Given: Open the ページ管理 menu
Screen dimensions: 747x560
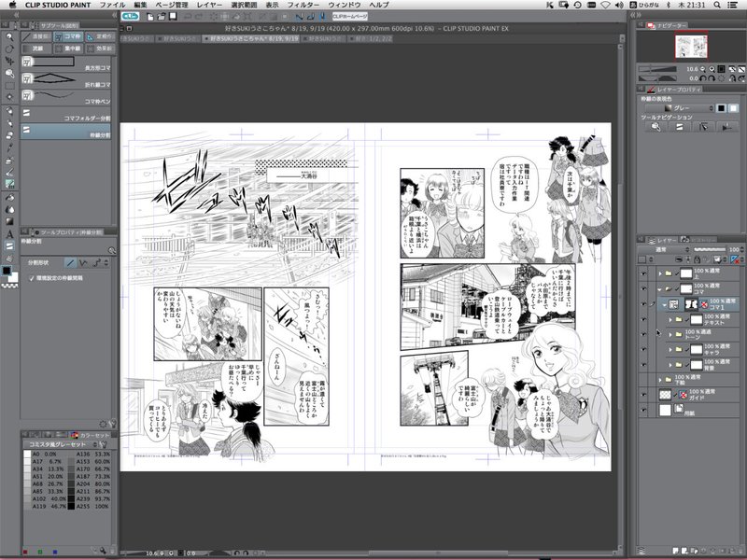Looking at the screenshot, I should 172,5.
